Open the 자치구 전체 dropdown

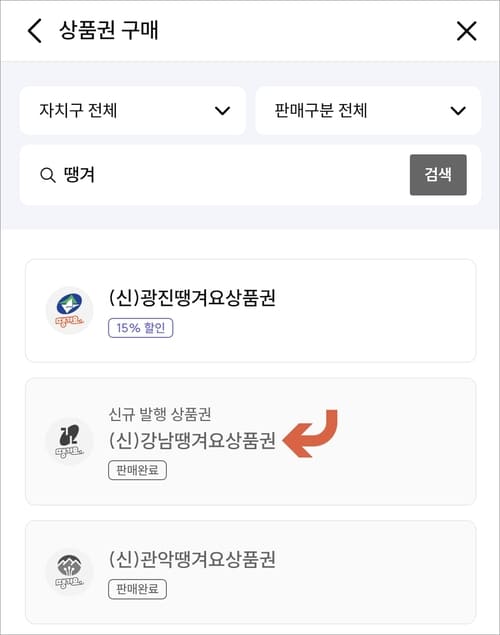tap(133, 111)
